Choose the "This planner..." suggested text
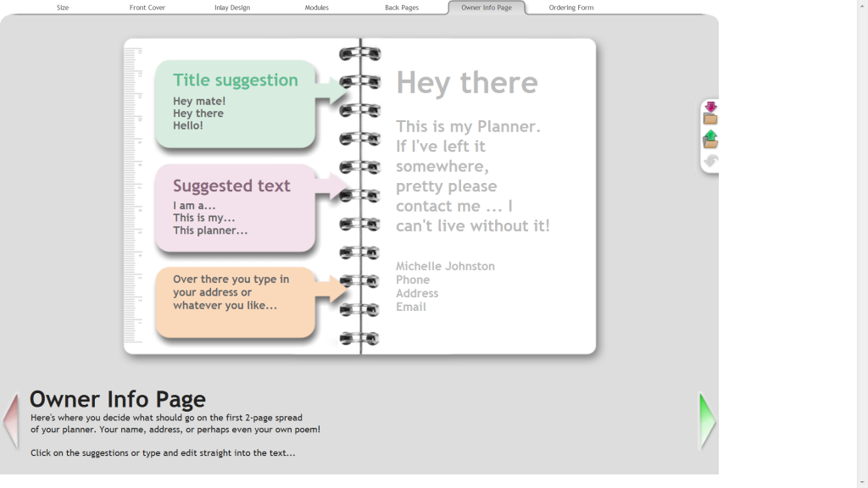The height and width of the screenshot is (488, 868). pos(210,230)
